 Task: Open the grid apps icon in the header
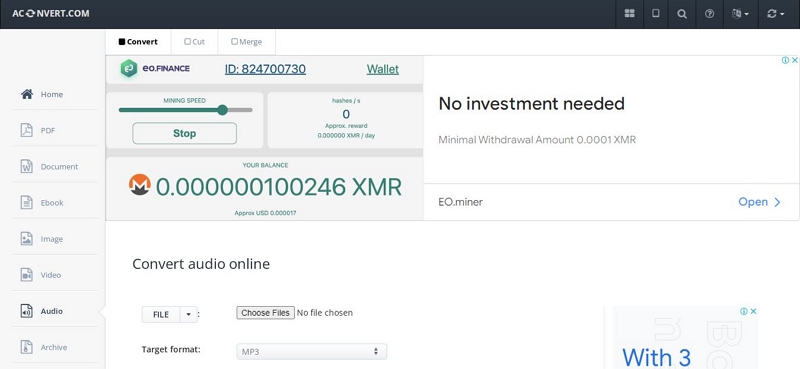pos(630,14)
